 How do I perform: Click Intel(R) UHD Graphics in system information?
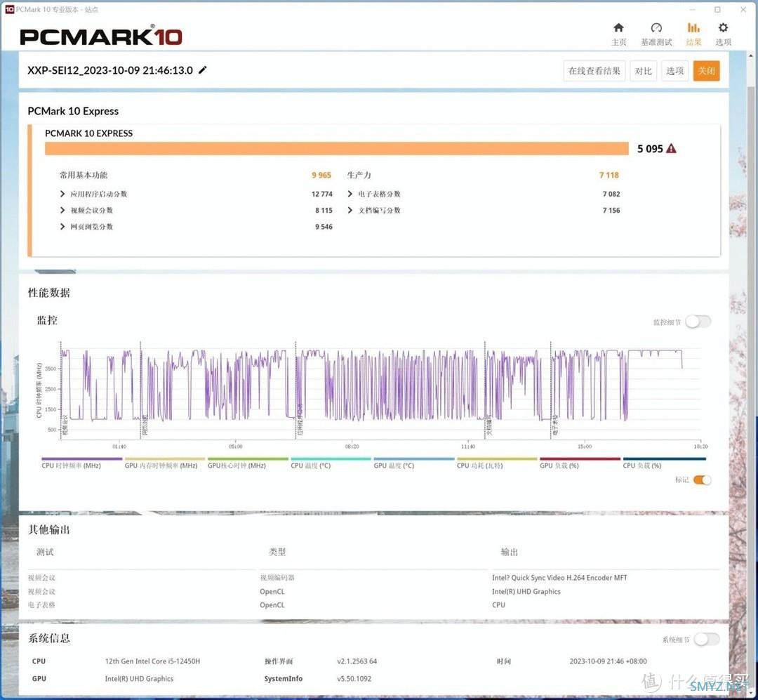pyautogui.click(x=139, y=679)
